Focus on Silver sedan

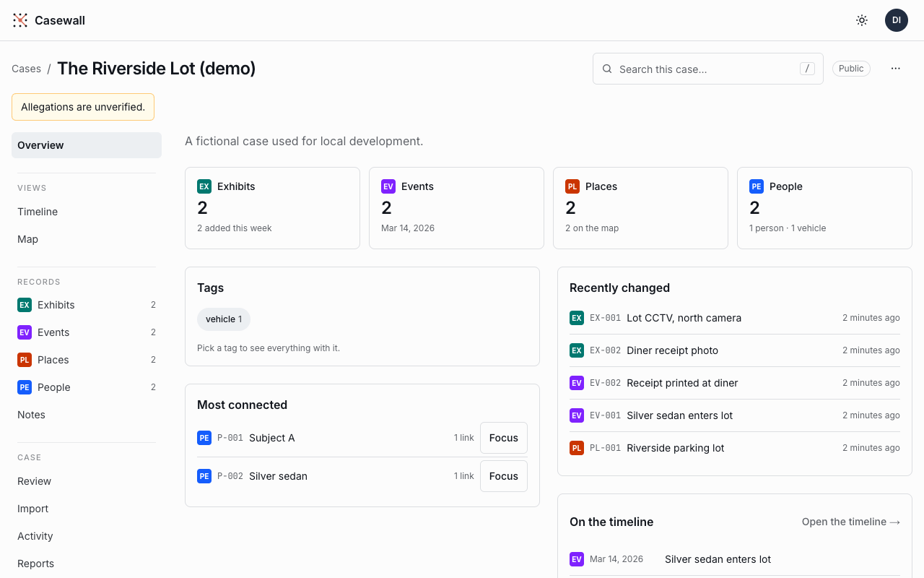click(x=504, y=476)
